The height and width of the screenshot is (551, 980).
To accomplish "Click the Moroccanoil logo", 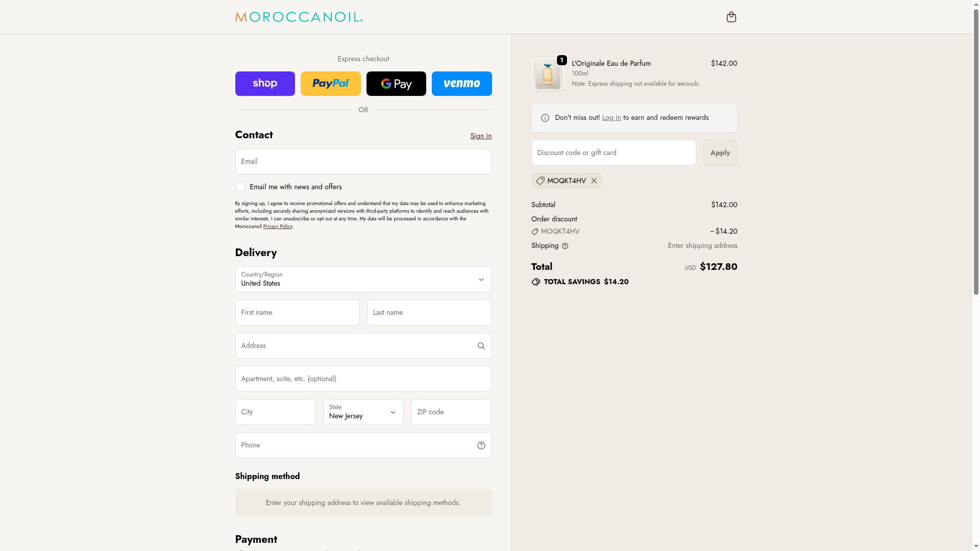I will pyautogui.click(x=299, y=17).
